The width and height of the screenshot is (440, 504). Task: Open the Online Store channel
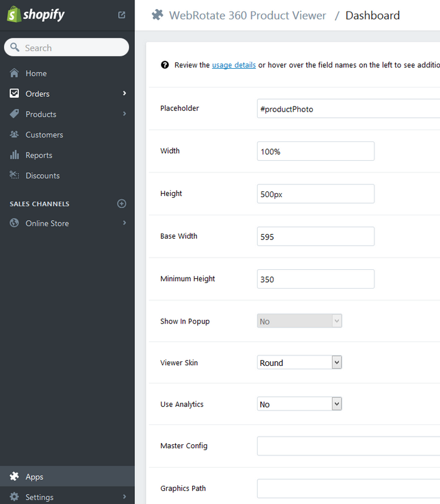point(47,223)
